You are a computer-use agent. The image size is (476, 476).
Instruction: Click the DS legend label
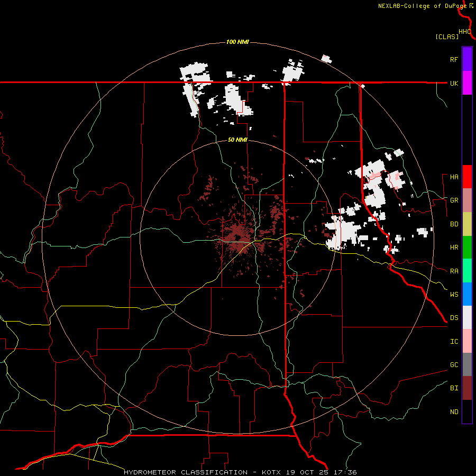(x=454, y=317)
